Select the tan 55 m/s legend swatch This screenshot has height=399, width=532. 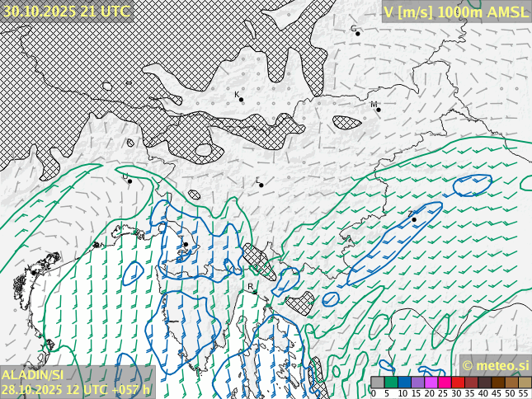[x=525, y=383]
